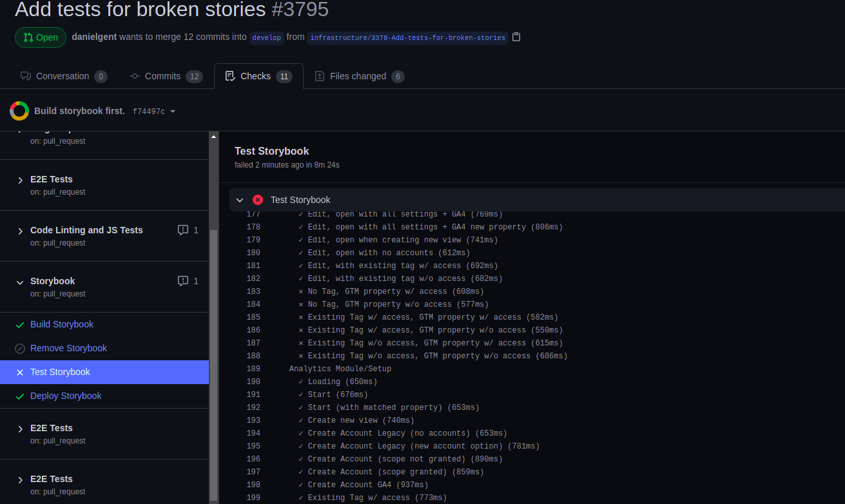The width and height of the screenshot is (845, 504).
Task: Click 'Start (with matched property)' log line
Action: pos(389,407)
